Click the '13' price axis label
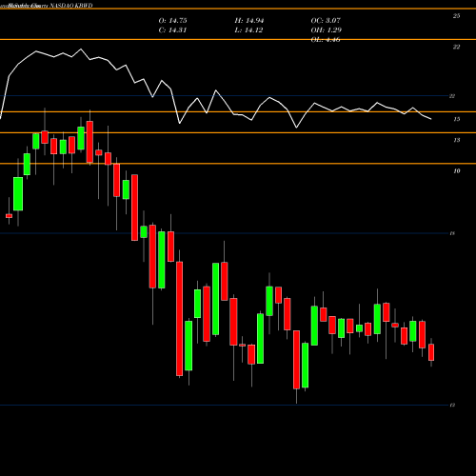476x476 pixels. coord(456,140)
